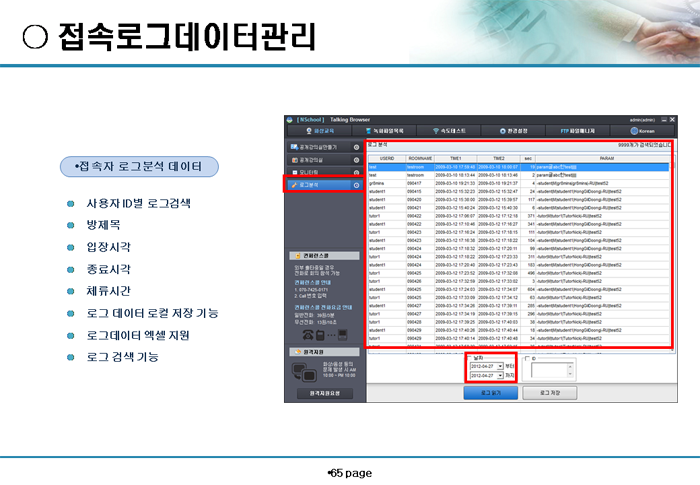Image resolution: width=700 pixels, height=485 pixels.
Task: Click the landline telephone icon in conference call panel
Action: (308, 334)
